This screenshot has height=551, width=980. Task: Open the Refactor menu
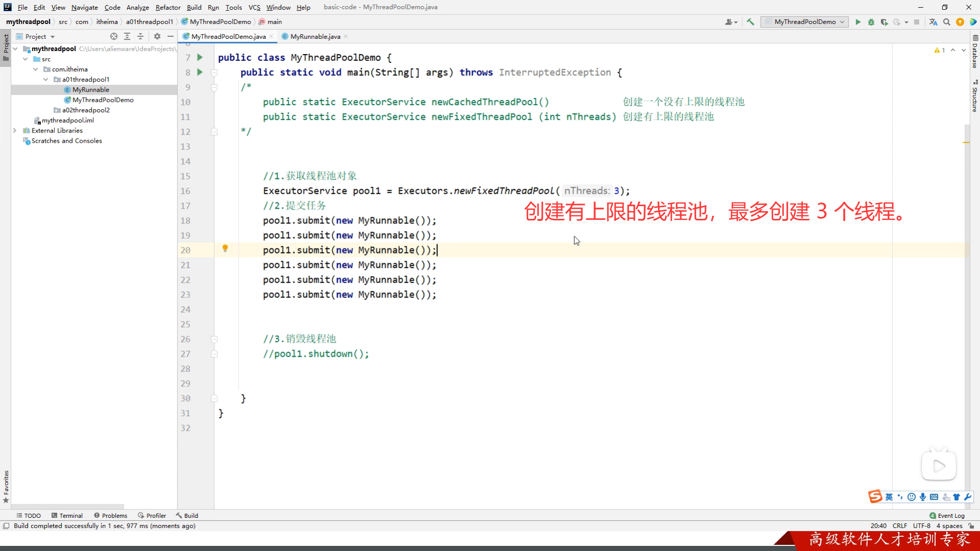tap(168, 7)
